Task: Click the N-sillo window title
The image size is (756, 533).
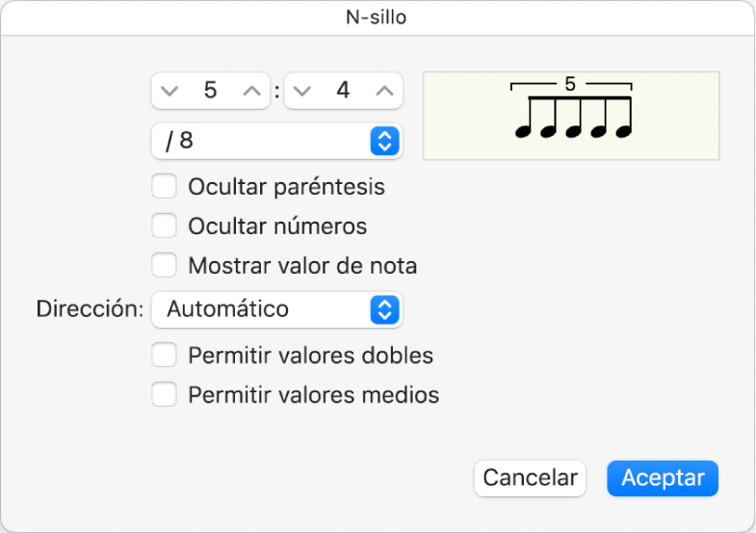Action: (378, 16)
